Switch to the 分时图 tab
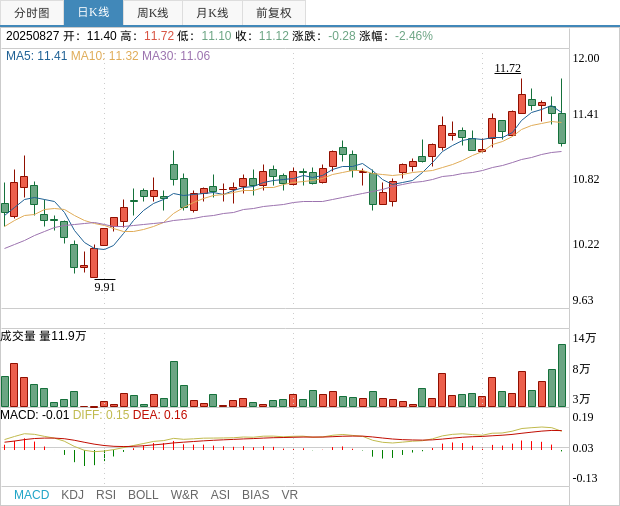This screenshot has width=620, height=506. pyautogui.click(x=32, y=13)
